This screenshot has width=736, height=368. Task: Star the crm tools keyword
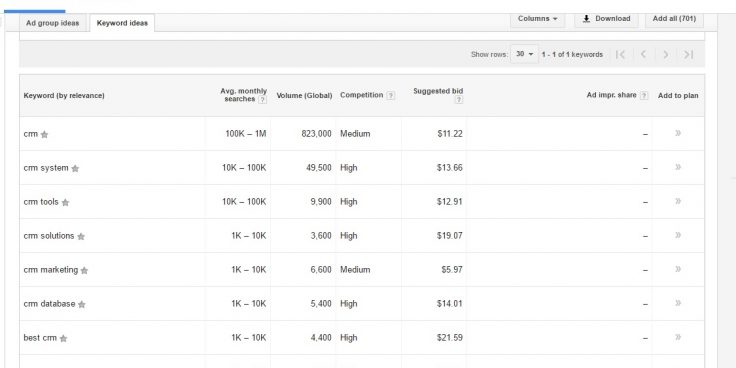[65, 203]
